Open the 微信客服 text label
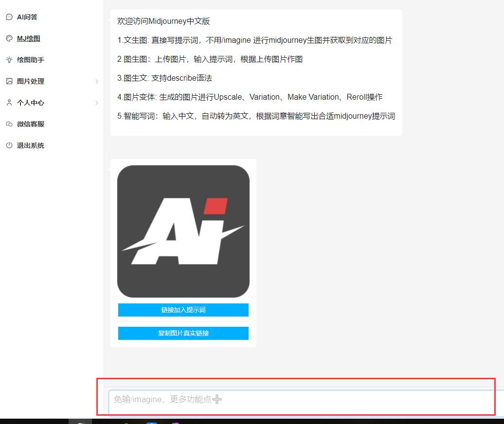504x424 pixels. tap(31, 124)
